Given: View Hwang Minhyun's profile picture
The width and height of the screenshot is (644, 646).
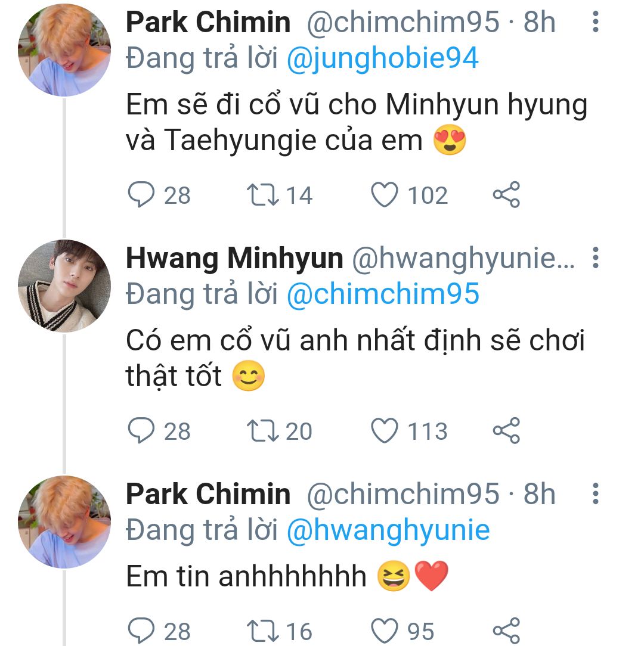Looking at the screenshot, I should click(64, 286).
